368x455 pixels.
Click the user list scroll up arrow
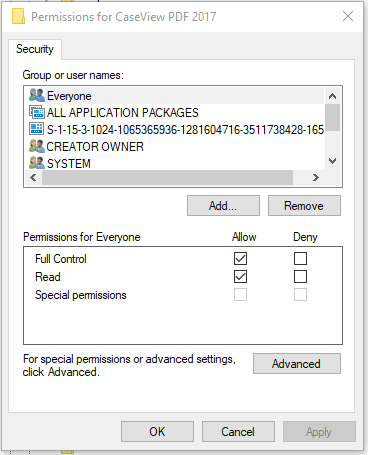pyautogui.click(x=332, y=96)
